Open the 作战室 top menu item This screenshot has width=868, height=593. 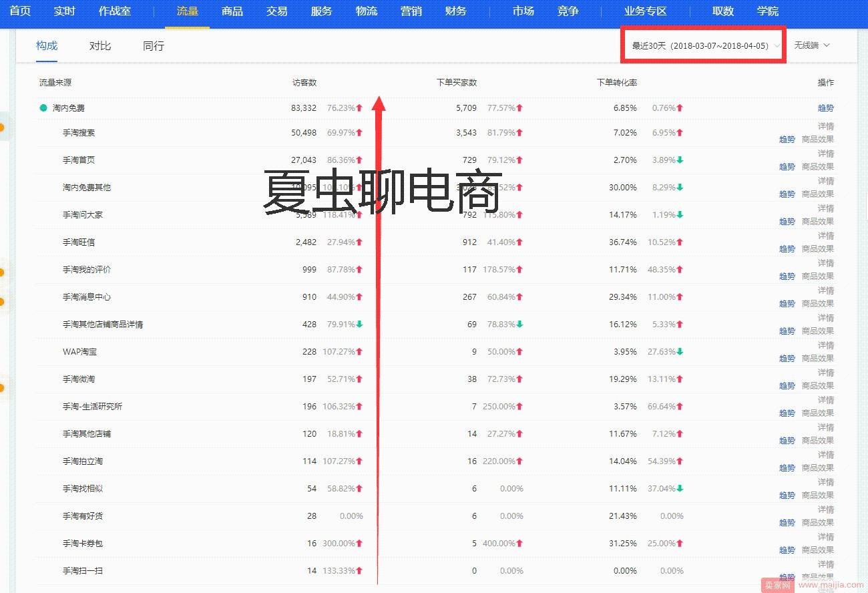click(x=115, y=11)
